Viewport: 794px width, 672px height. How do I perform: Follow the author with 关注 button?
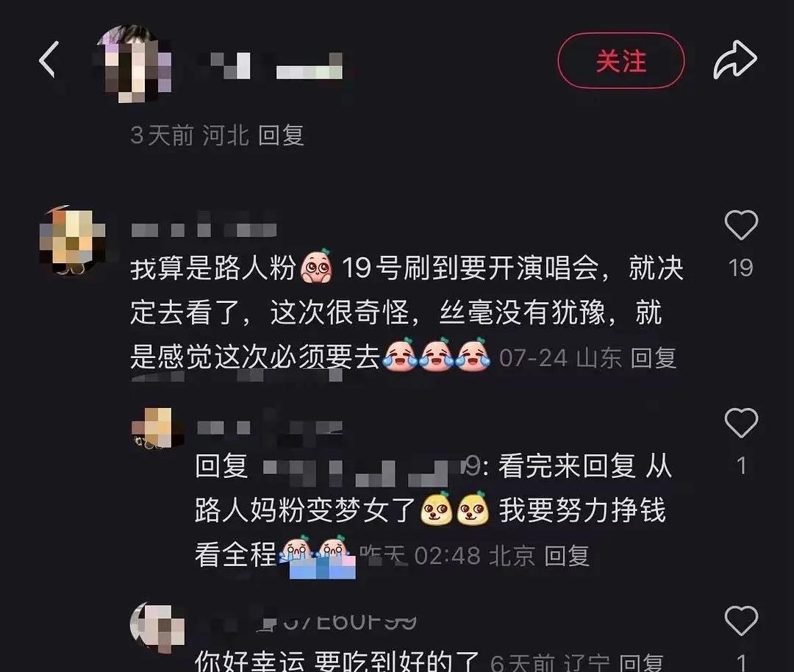point(620,61)
